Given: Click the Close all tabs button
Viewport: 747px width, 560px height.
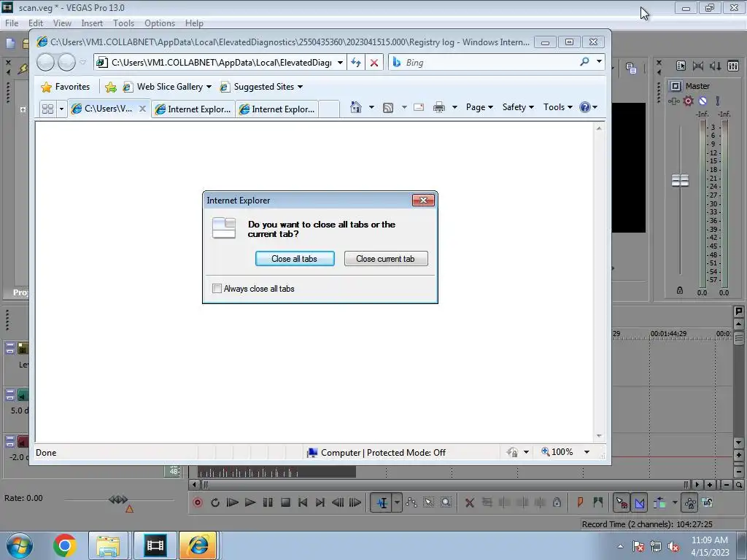Looking at the screenshot, I should (x=295, y=259).
